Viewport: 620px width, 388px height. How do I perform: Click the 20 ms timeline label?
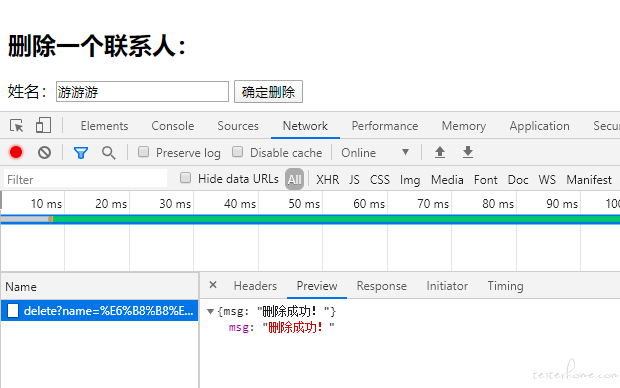111,204
